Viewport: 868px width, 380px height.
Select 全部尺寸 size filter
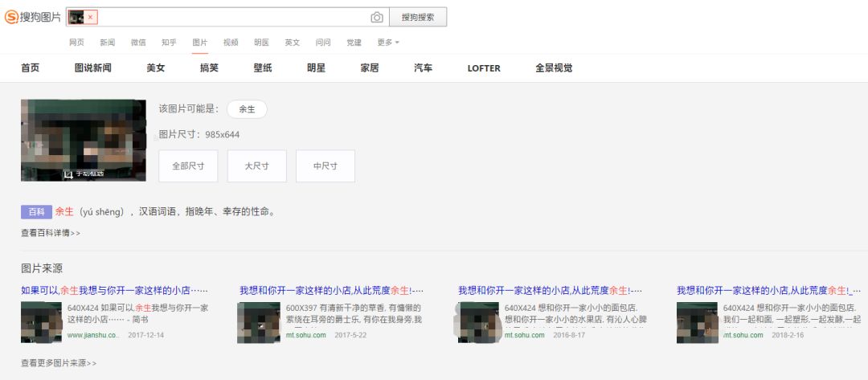(x=188, y=166)
